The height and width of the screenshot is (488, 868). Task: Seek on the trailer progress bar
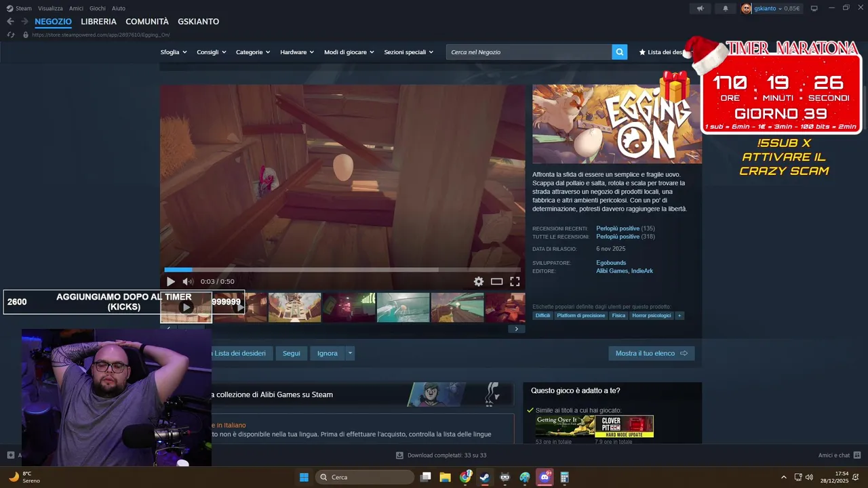pyautogui.click(x=342, y=270)
